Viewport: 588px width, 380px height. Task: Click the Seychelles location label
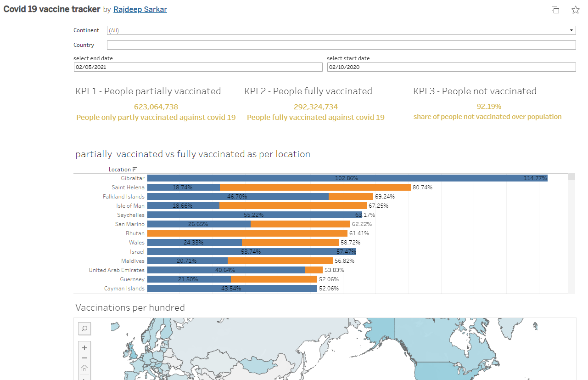tap(131, 215)
